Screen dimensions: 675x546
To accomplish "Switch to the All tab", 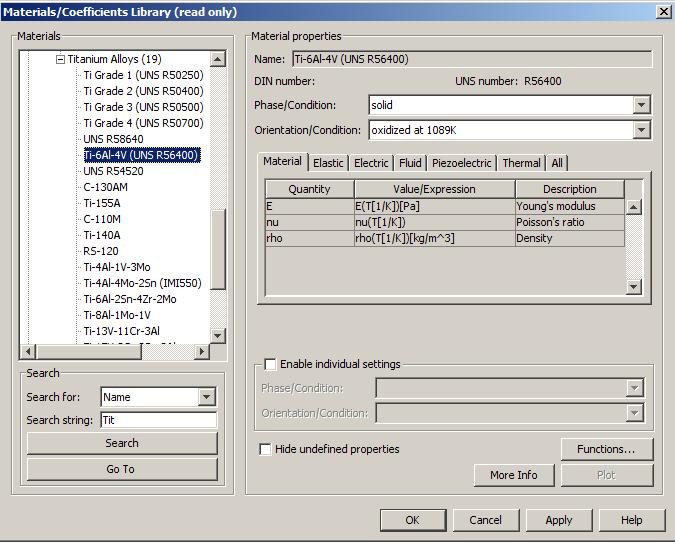I will [x=557, y=163].
